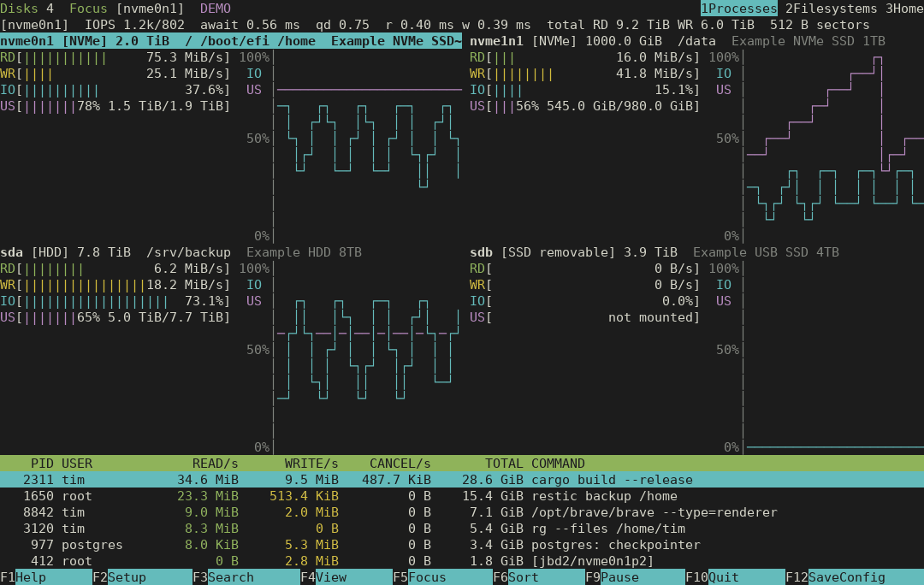Switch to the 1Processes tab
Viewport: 924px width, 585px height.
739,9
